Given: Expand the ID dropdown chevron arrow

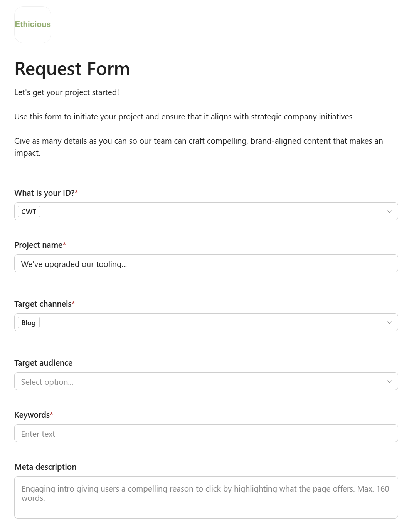Looking at the screenshot, I should coord(389,211).
